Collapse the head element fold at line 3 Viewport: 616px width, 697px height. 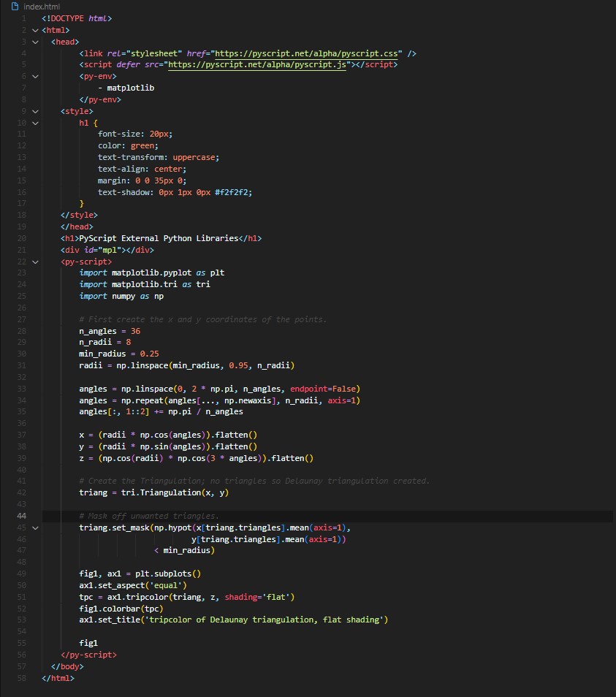[x=35, y=42]
